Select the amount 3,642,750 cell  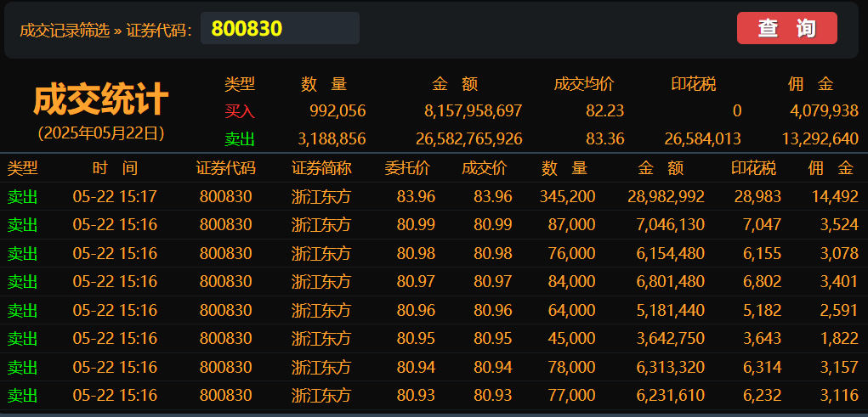[671, 339]
